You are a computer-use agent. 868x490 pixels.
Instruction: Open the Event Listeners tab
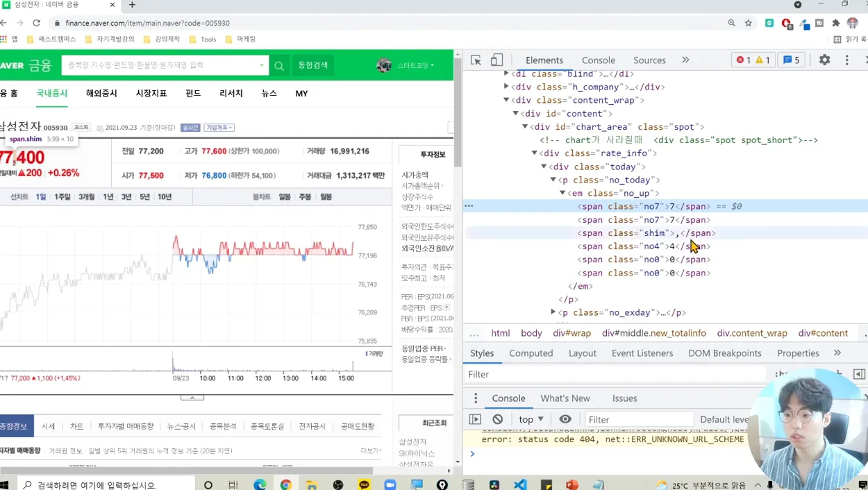642,353
